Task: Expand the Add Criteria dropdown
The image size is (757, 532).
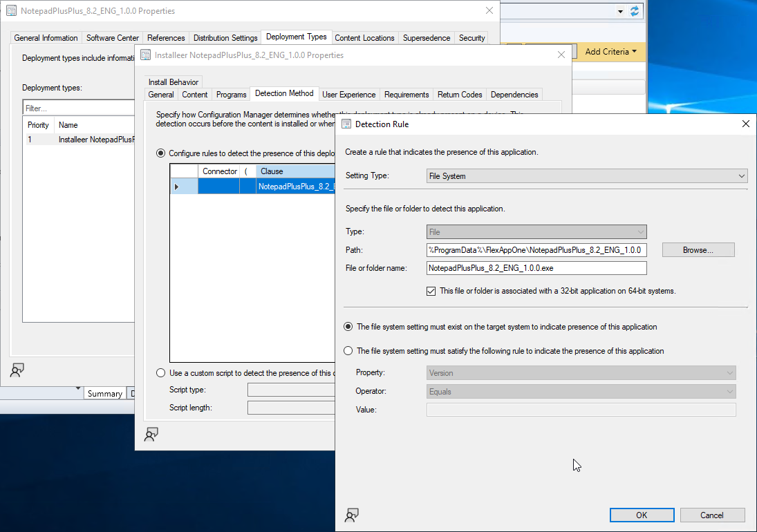Action: coord(610,52)
